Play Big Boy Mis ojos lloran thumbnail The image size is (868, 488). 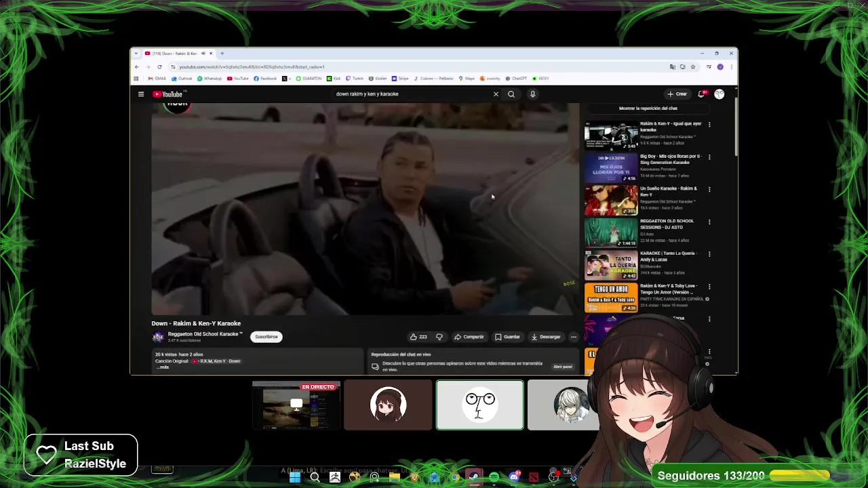[611, 168]
